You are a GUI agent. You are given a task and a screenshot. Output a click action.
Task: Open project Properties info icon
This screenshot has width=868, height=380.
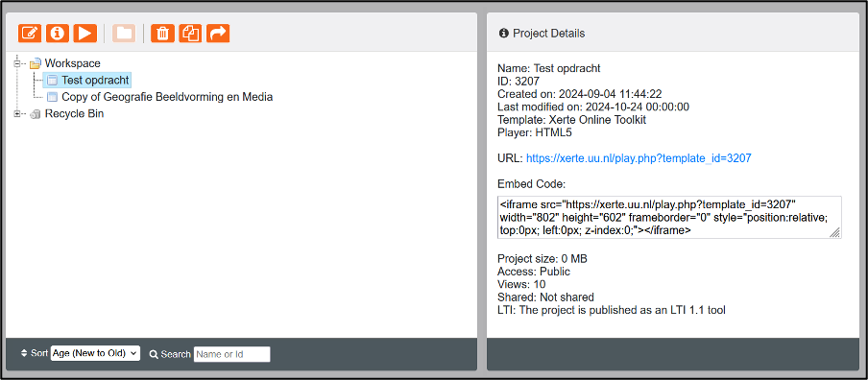(58, 34)
